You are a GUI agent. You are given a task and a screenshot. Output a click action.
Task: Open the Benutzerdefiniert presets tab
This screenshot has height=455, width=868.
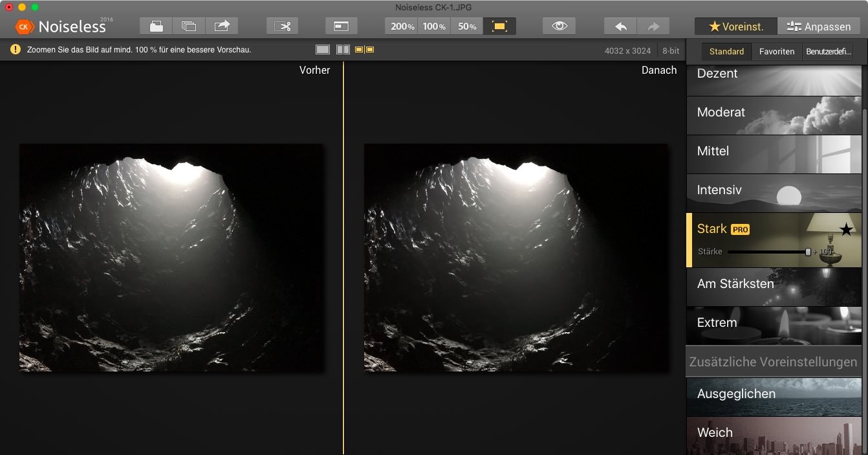pyautogui.click(x=828, y=52)
